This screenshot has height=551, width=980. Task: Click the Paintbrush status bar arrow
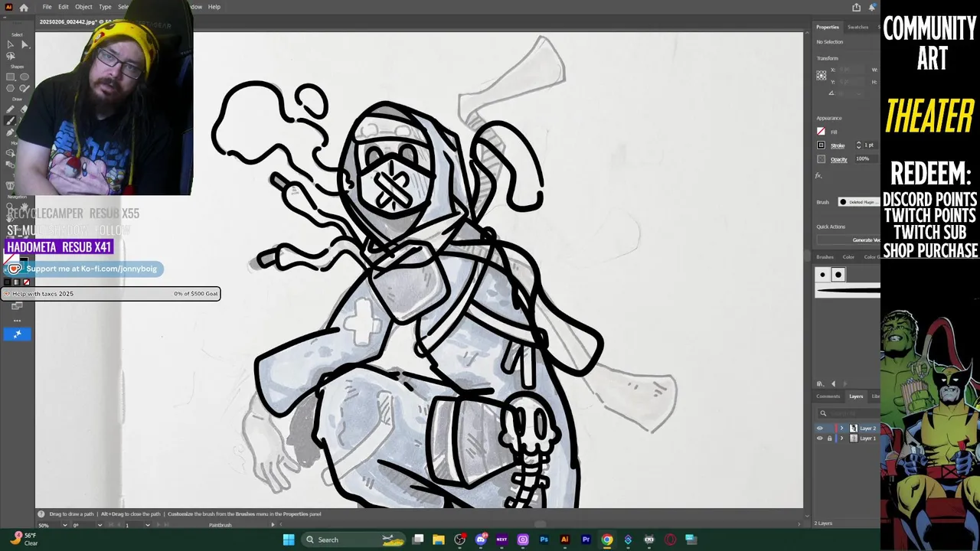(273, 525)
